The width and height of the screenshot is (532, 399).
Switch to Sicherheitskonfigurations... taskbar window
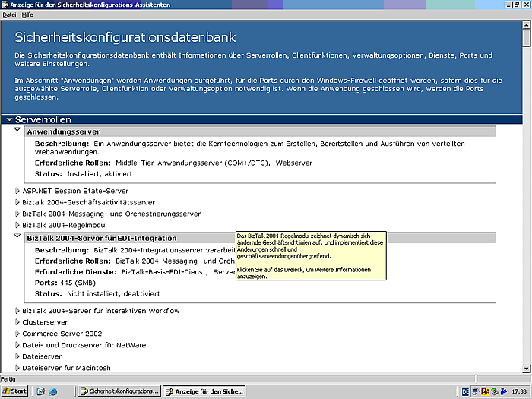tap(119, 391)
